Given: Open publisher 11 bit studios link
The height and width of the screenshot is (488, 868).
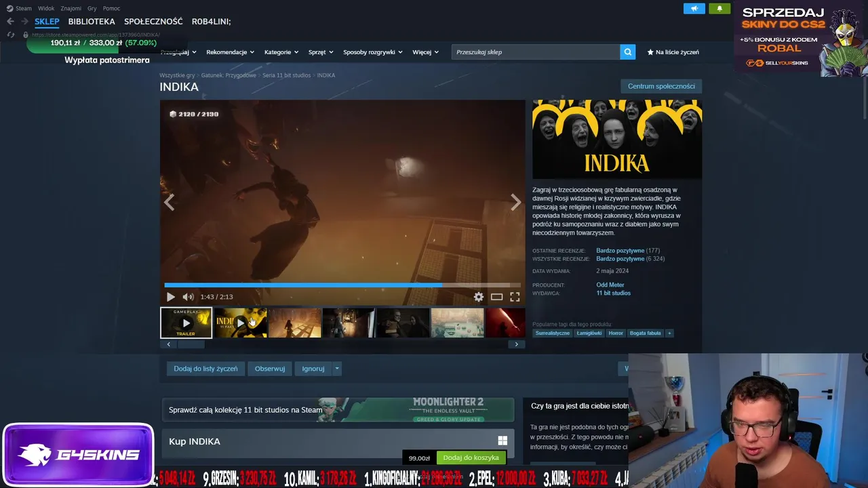Looking at the screenshot, I should point(613,293).
